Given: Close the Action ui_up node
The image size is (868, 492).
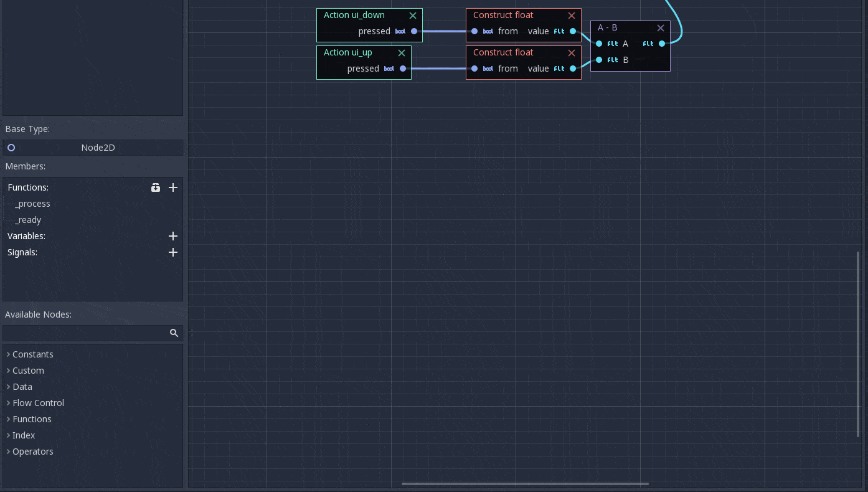Looking at the screenshot, I should (402, 53).
